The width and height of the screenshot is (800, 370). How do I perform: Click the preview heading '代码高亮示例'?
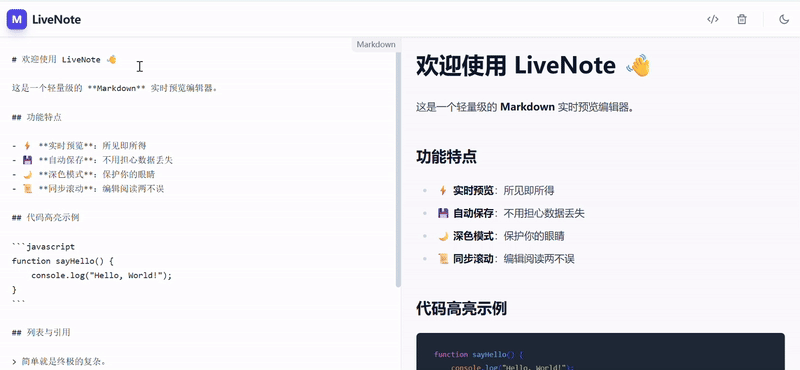(x=461, y=309)
